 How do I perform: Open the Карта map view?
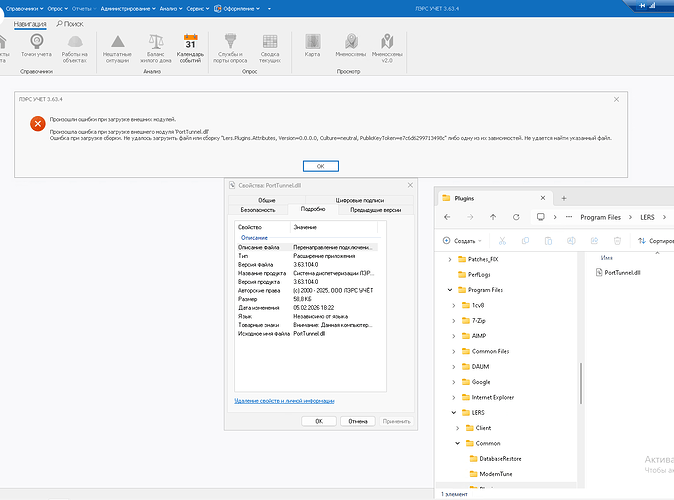click(x=313, y=42)
